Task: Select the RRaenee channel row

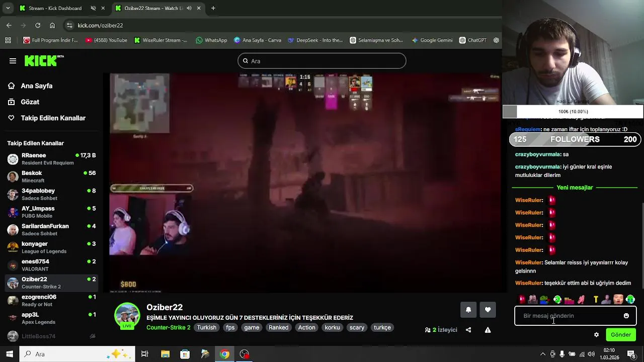Action: 52,159
